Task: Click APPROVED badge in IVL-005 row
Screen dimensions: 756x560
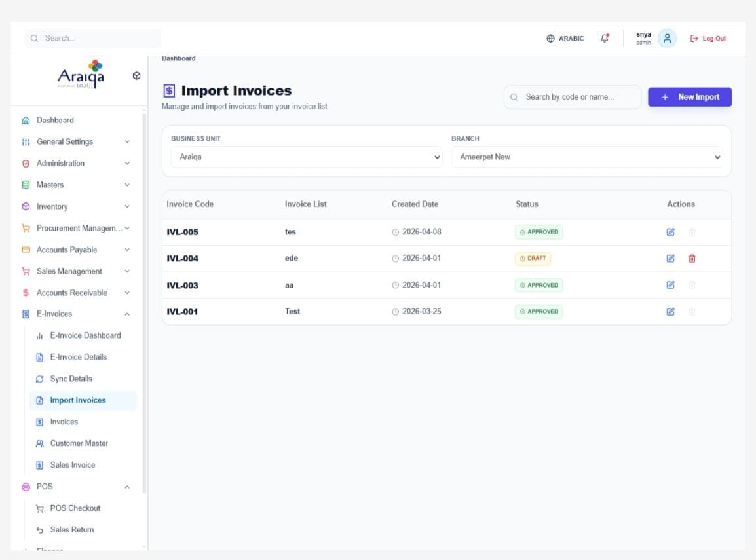Action: [539, 232]
